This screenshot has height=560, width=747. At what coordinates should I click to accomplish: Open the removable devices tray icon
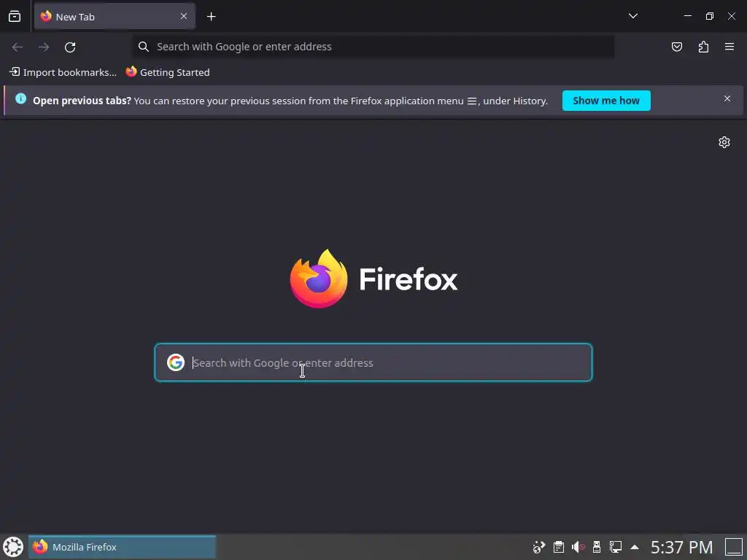[x=597, y=547]
